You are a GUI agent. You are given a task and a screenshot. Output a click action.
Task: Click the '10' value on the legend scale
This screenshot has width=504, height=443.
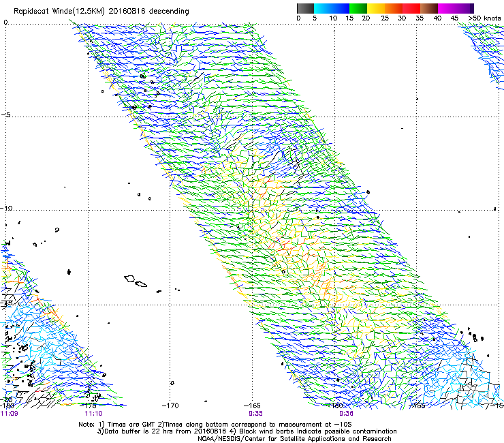coord(333,18)
